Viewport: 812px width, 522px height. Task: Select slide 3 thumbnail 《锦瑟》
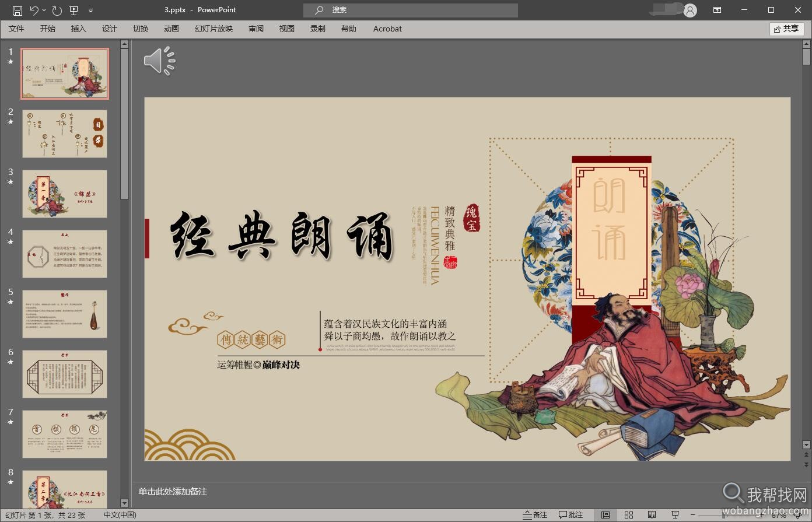[x=65, y=194]
